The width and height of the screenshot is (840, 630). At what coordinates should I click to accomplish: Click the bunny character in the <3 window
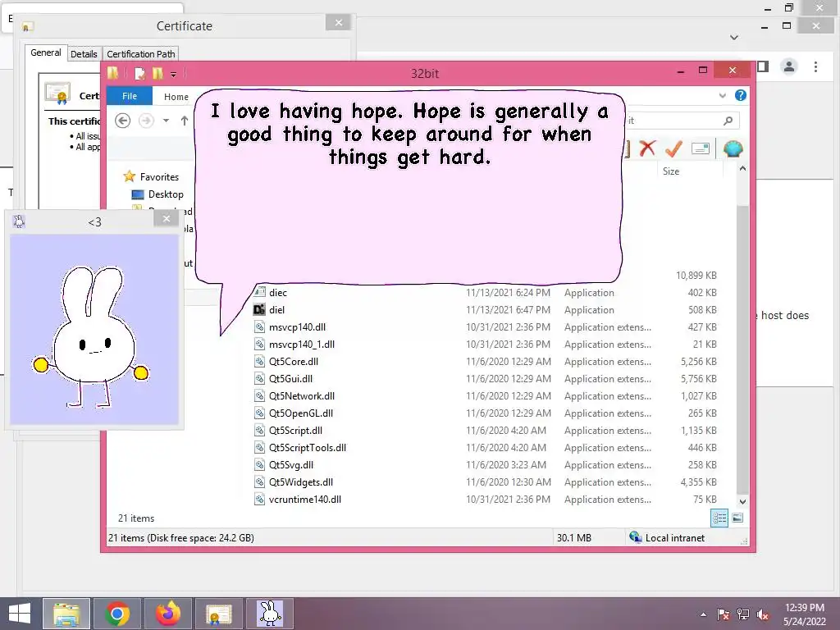[x=91, y=336]
